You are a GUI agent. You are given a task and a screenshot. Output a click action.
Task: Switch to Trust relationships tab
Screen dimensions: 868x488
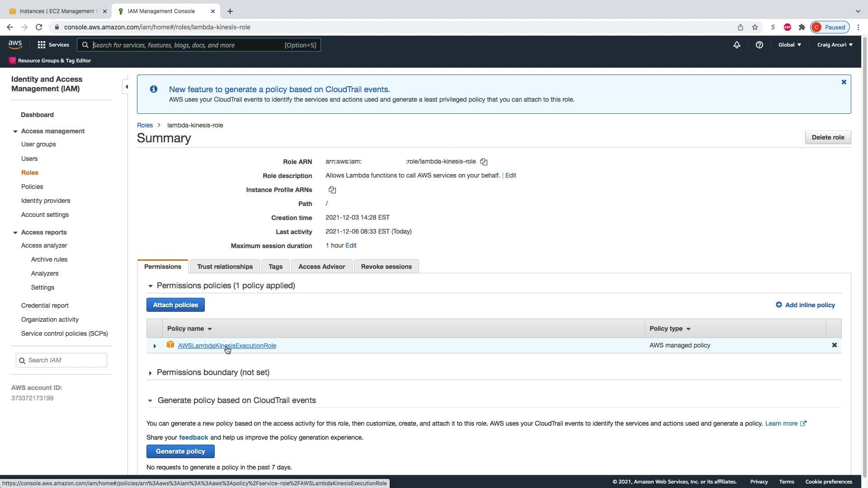coord(225,267)
